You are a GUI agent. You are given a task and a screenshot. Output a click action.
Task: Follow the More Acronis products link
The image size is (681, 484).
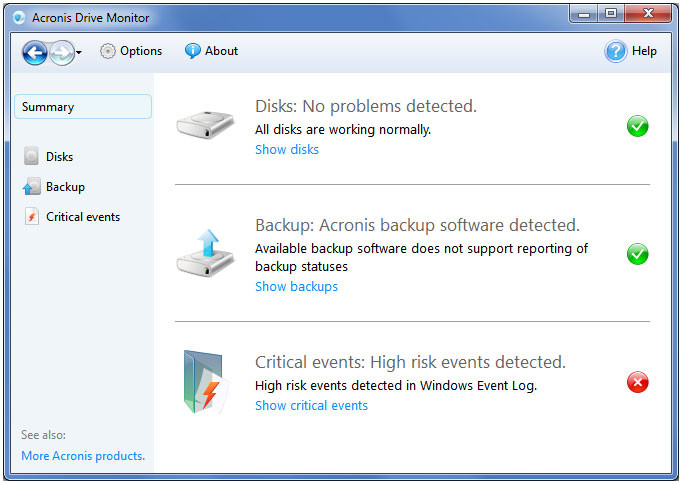[83, 456]
